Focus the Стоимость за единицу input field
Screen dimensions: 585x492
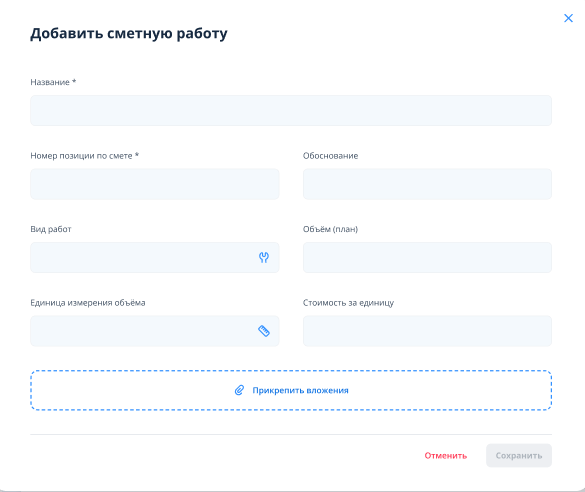[x=427, y=331]
